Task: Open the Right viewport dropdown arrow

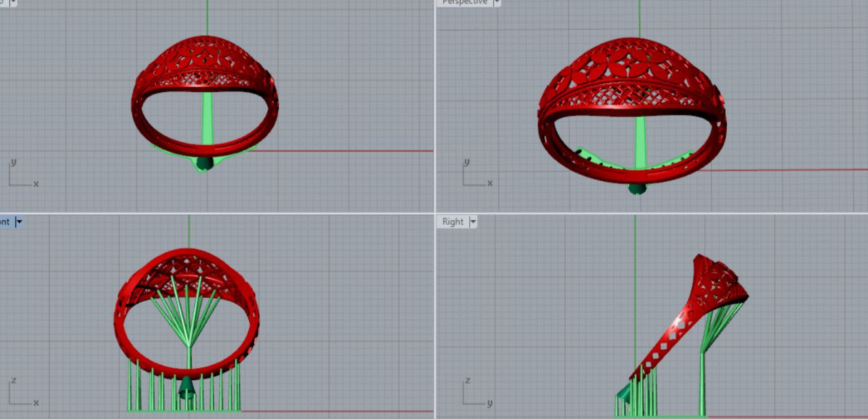Action: 473,222
